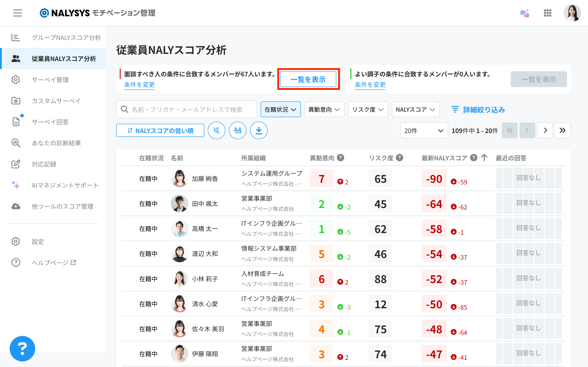Click 一覧を表示 for interview candidates

tap(308, 79)
